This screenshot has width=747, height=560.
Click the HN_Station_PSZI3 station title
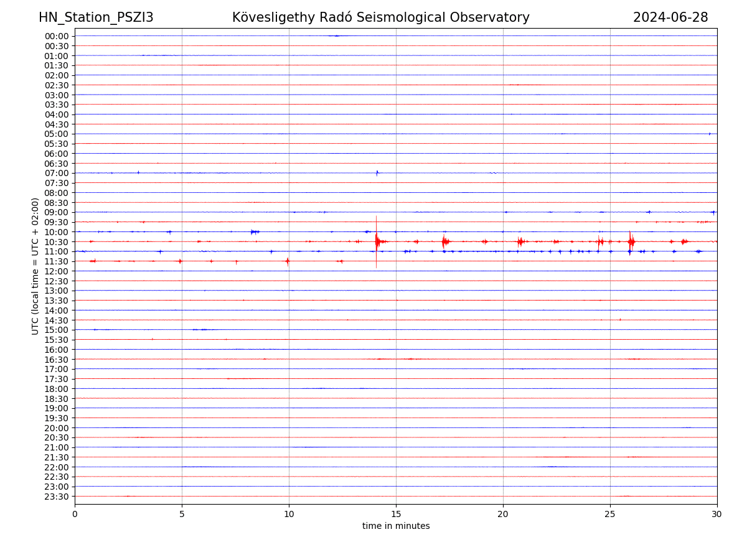(96, 17)
